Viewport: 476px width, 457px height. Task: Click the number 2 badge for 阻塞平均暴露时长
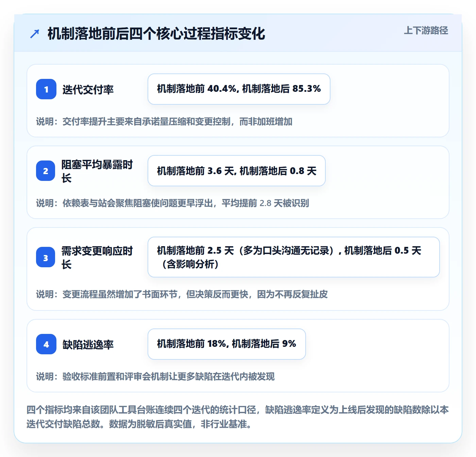pos(46,171)
